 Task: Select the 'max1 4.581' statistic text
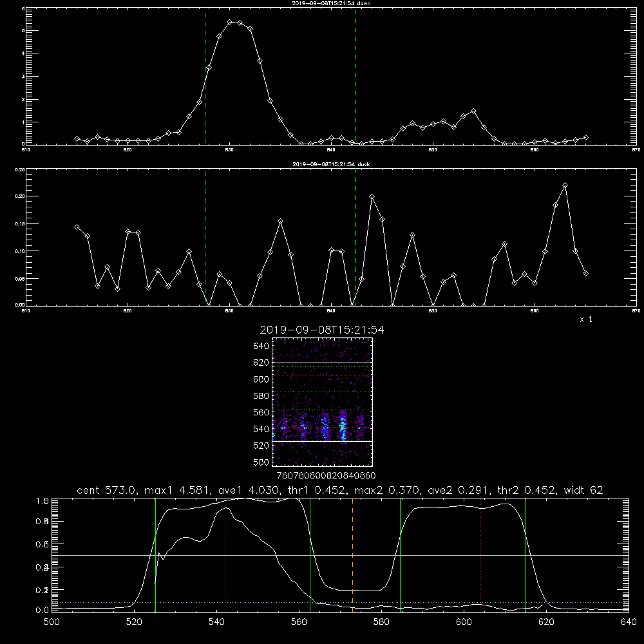(176, 490)
